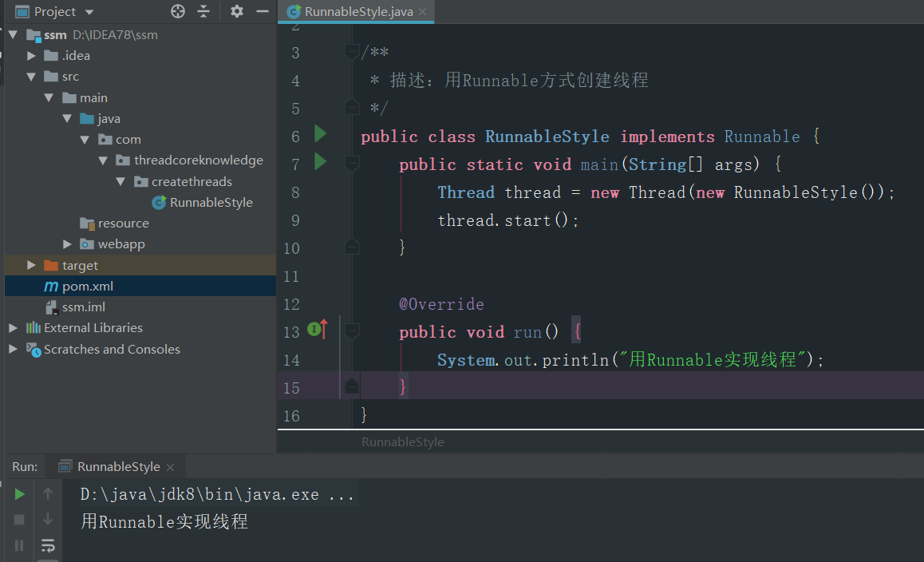This screenshot has width=924, height=562.
Task: Collapse the createthreads package arrow
Action: [x=120, y=182]
